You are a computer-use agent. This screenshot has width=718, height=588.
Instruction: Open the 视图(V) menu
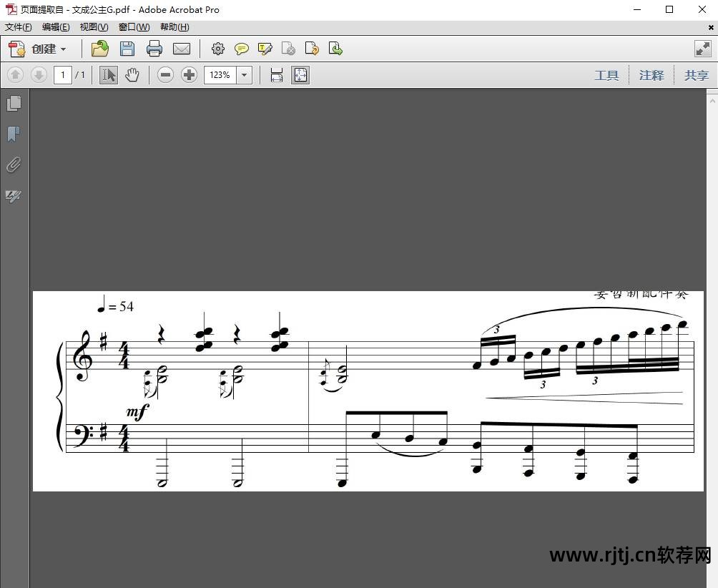94,27
